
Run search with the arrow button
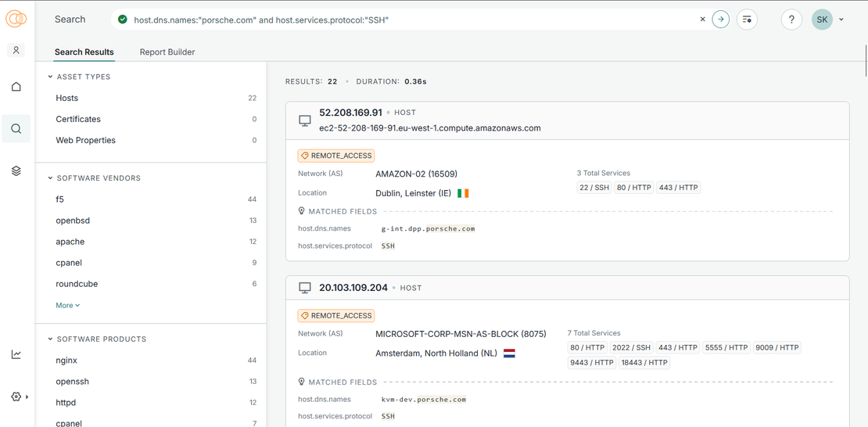(x=721, y=20)
